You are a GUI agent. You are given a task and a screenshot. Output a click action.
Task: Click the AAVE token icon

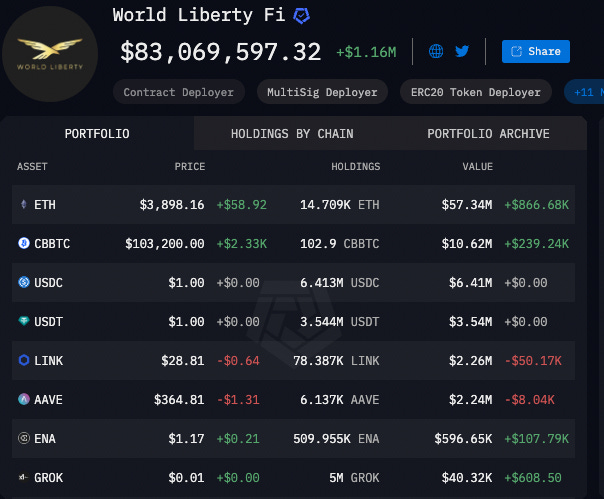(24, 399)
